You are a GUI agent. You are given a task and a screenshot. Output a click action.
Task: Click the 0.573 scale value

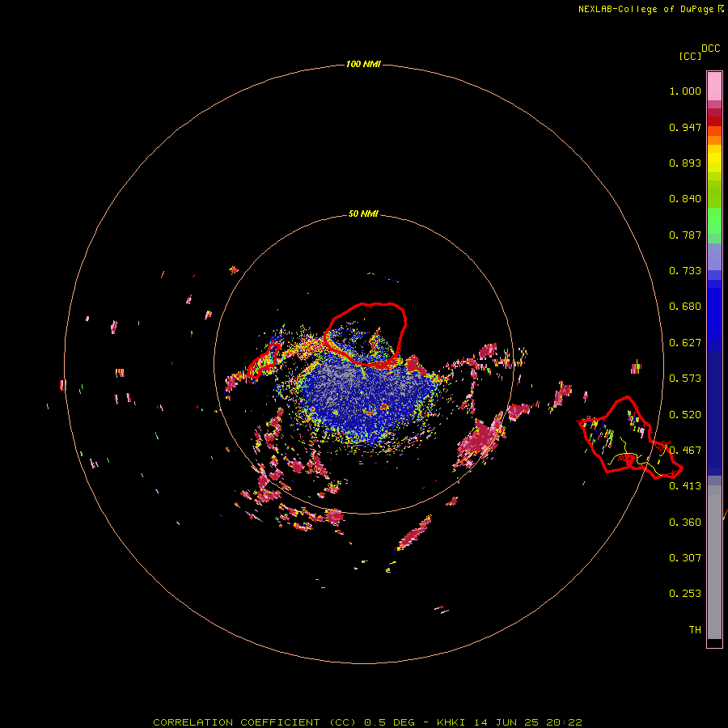coord(685,379)
